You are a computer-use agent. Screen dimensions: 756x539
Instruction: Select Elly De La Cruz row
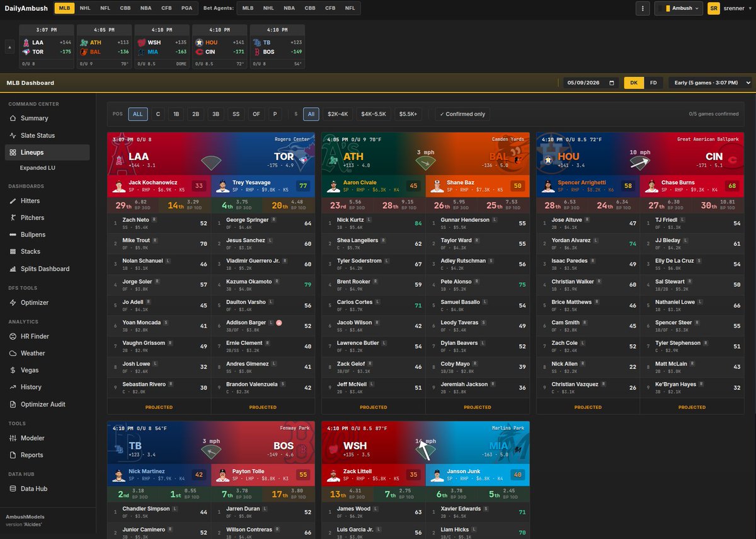click(692, 264)
